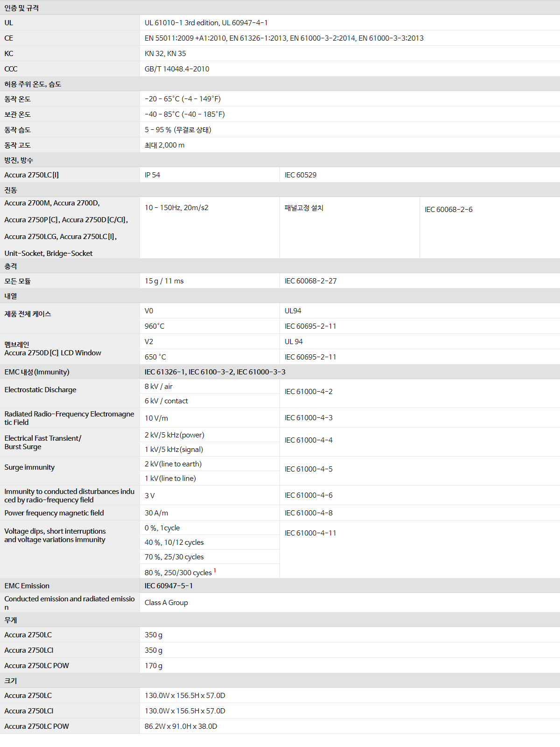The height and width of the screenshot is (747, 560).
Task: Select 'IEC 61326-1, IEC 6100-3-2, IEC 61000-3-3' text
Action: click(215, 372)
